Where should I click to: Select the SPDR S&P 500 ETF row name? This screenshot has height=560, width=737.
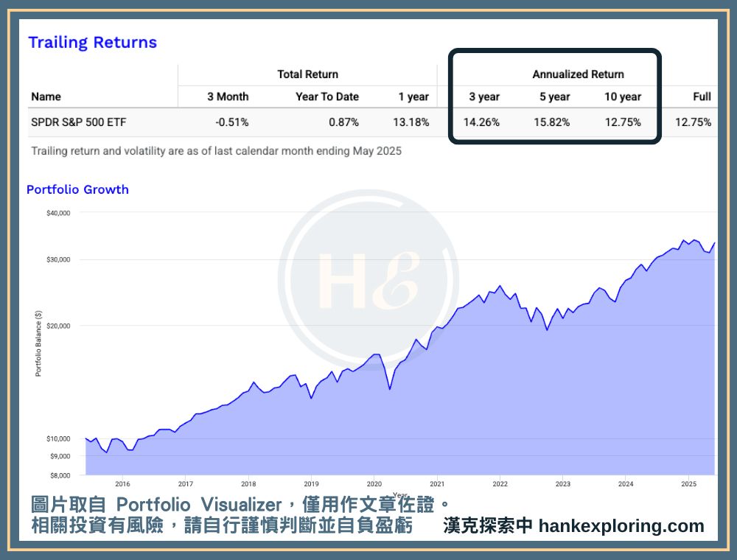79,122
